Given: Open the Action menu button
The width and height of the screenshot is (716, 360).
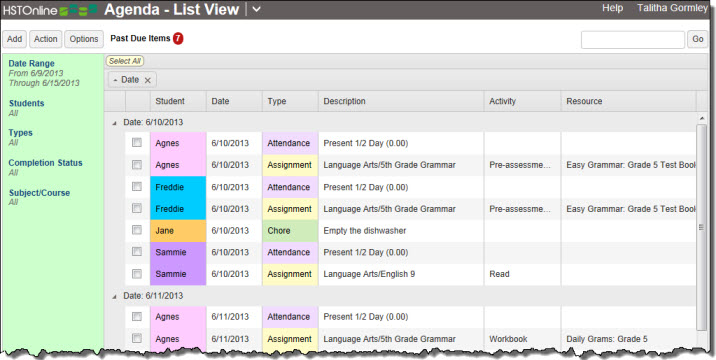Looking at the screenshot, I should [46, 39].
